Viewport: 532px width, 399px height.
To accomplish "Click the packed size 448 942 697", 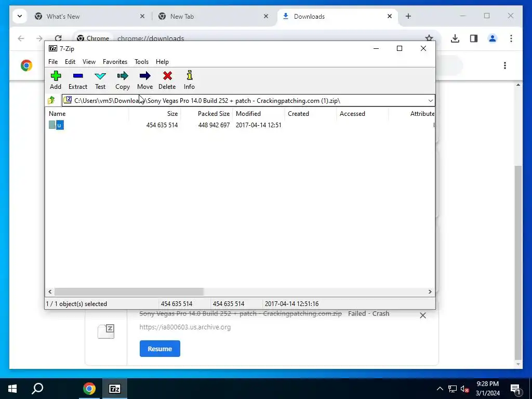I will [214, 125].
